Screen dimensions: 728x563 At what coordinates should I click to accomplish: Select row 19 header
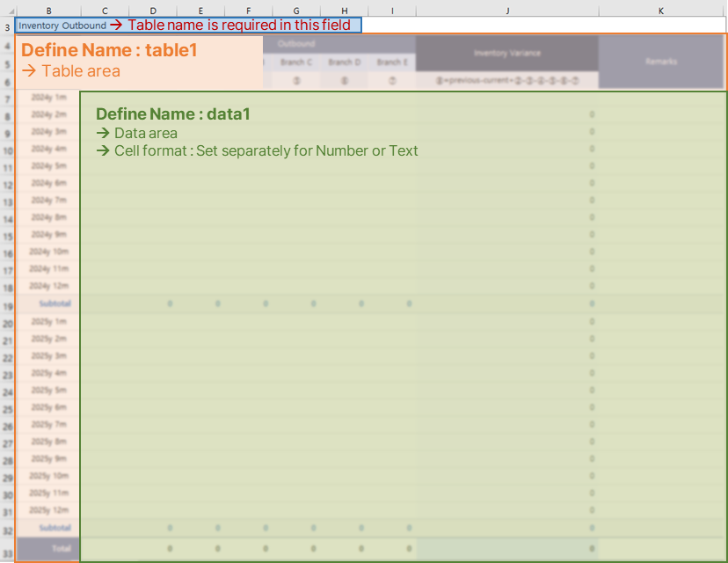click(x=7, y=306)
